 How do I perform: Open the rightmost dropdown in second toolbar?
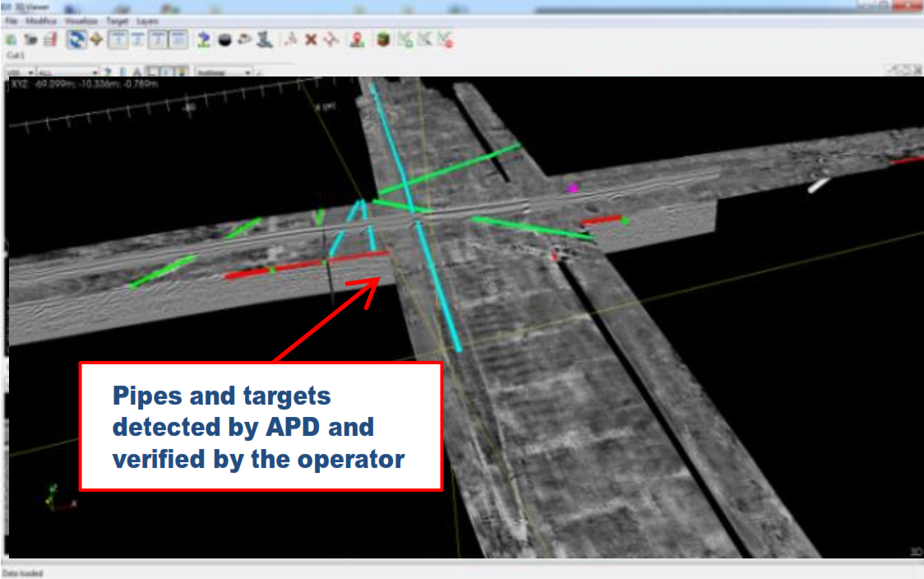224,72
